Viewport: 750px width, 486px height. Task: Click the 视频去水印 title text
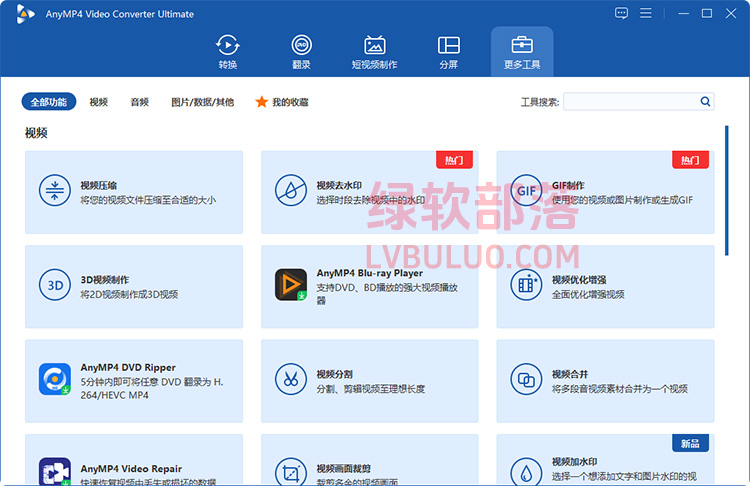(x=339, y=185)
